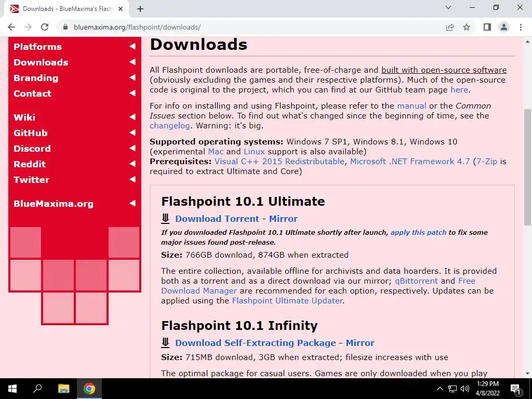Select the Downloads - BlueMaxima's Flashpoint tab
532x399 pixels.
pyautogui.click(x=66, y=9)
